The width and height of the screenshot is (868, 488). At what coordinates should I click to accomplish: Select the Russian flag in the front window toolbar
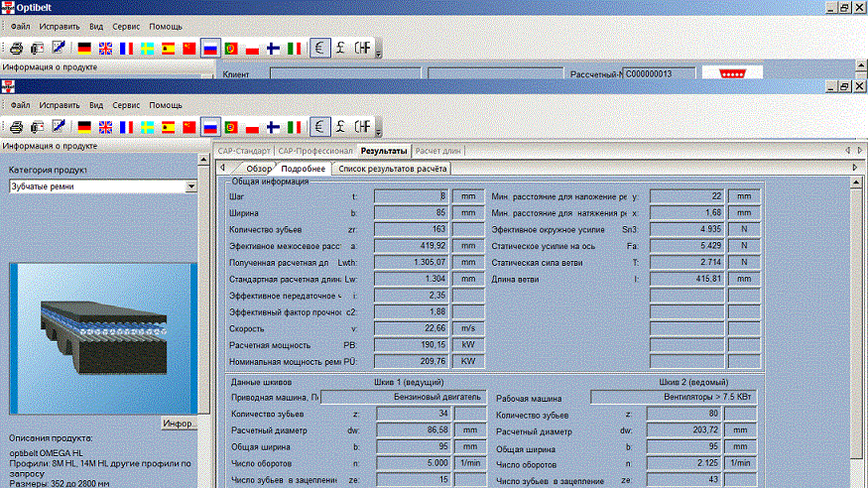210,127
